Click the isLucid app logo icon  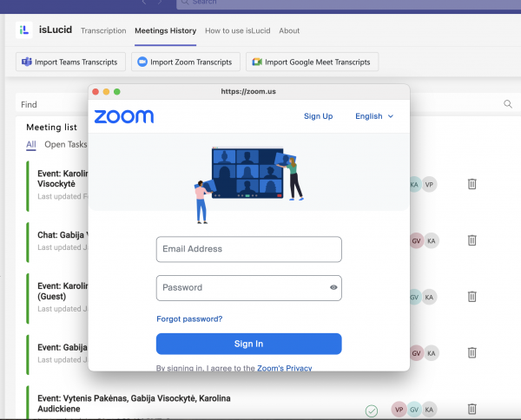(x=24, y=30)
